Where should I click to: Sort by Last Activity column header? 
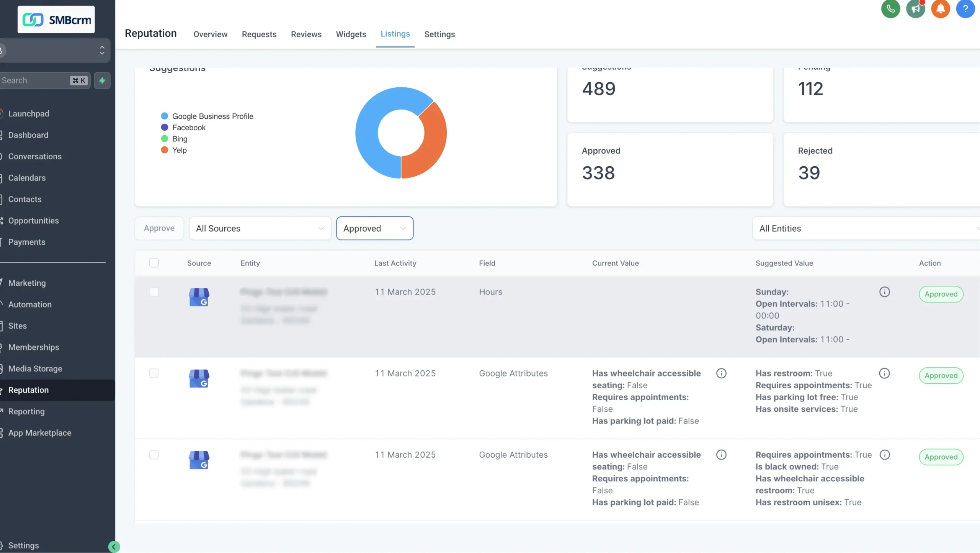(395, 263)
